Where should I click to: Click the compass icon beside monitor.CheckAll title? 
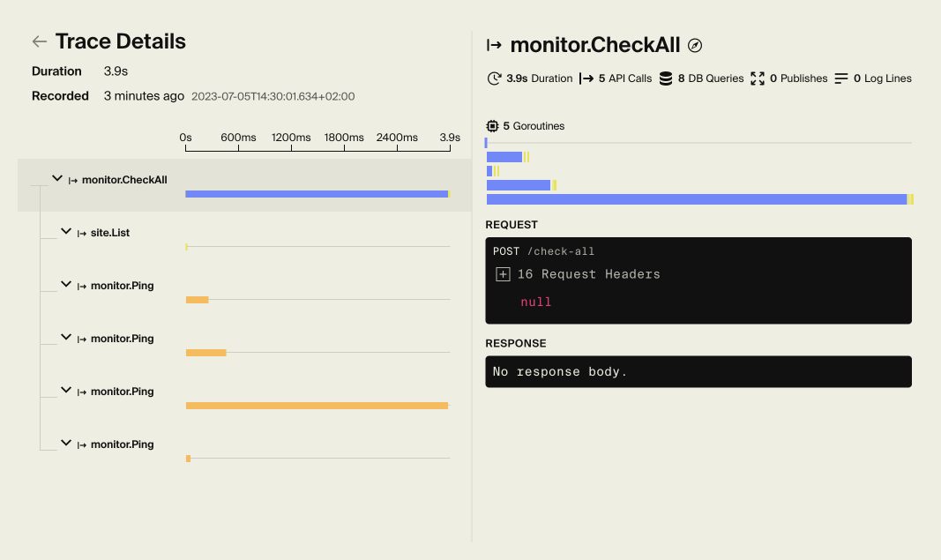coord(696,44)
